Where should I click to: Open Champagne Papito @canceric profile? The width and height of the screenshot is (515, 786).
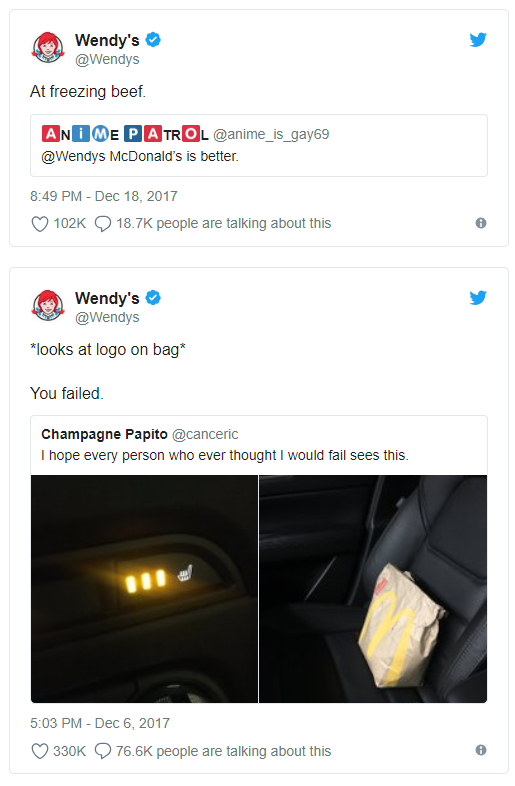click(139, 434)
